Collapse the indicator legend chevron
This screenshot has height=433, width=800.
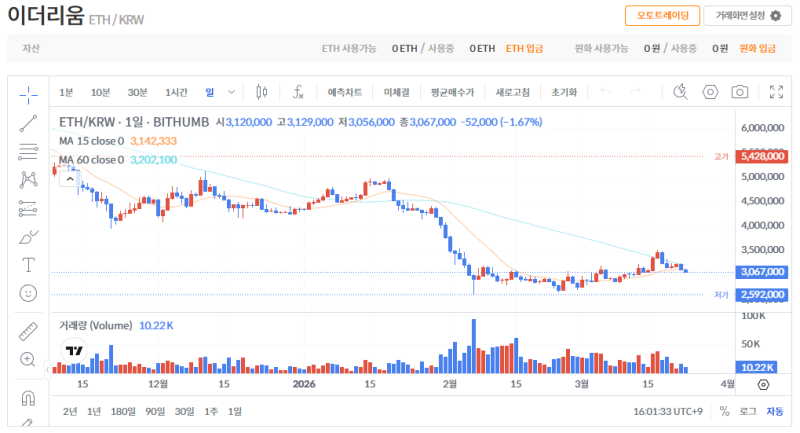point(70,179)
